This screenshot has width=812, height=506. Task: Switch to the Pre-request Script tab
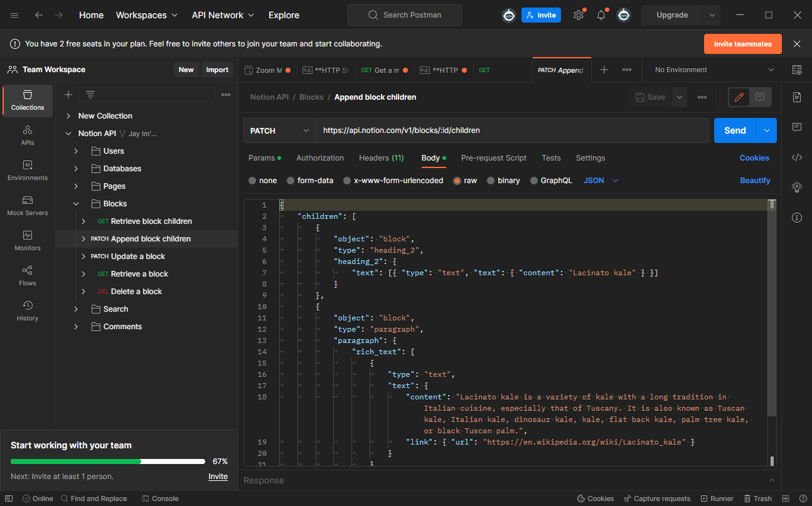[x=494, y=158]
